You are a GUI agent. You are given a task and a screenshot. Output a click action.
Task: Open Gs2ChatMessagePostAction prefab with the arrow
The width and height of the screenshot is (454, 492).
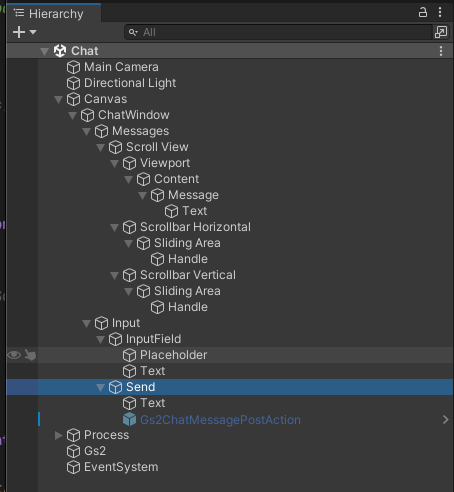(x=445, y=420)
